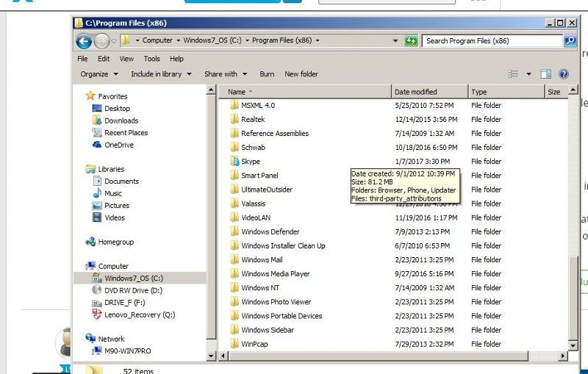Image resolution: width=588 pixels, height=374 pixels.
Task: Sort by Type column header
Action: (x=506, y=92)
